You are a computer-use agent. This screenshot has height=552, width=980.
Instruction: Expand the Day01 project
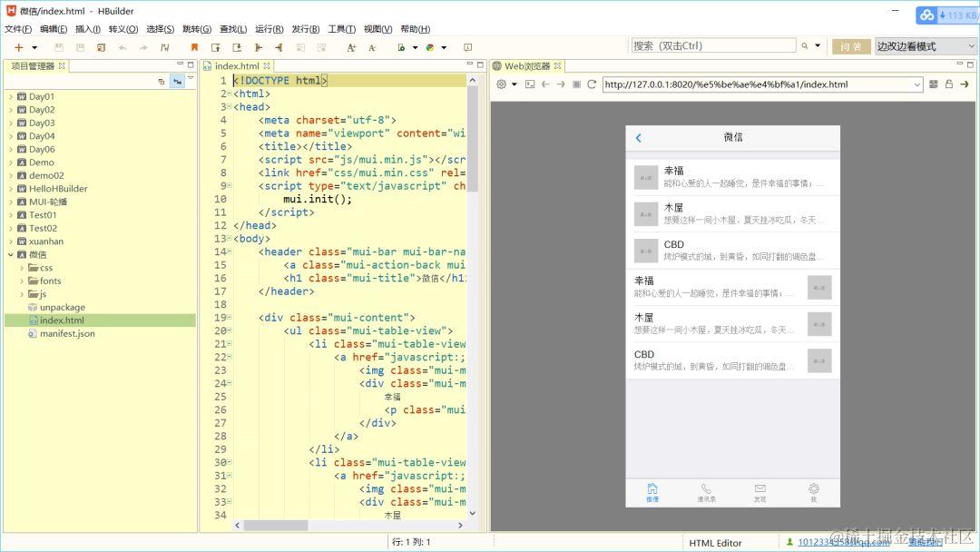pyautogui.click(x=11, y=97)
